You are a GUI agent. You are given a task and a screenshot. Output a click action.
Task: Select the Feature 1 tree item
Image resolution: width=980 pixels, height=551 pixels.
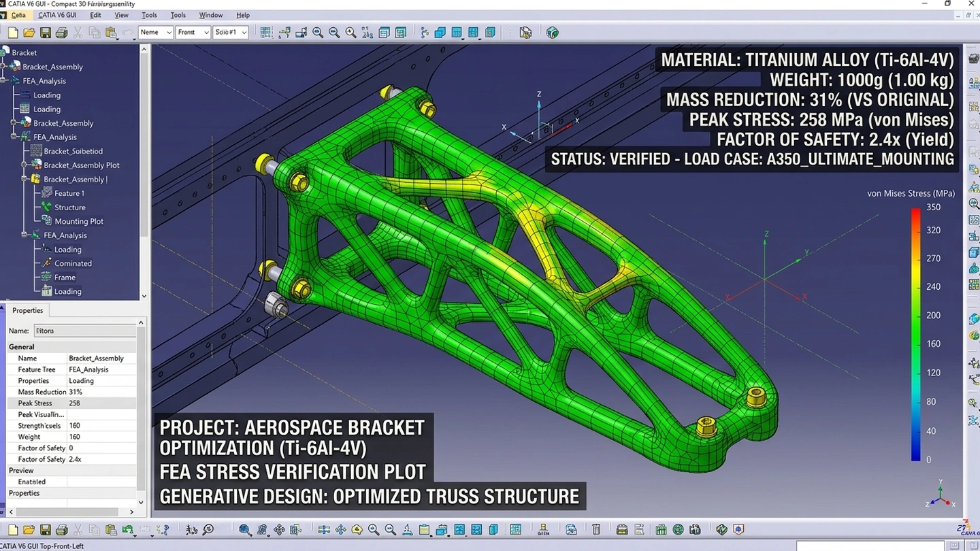[69, 193]
